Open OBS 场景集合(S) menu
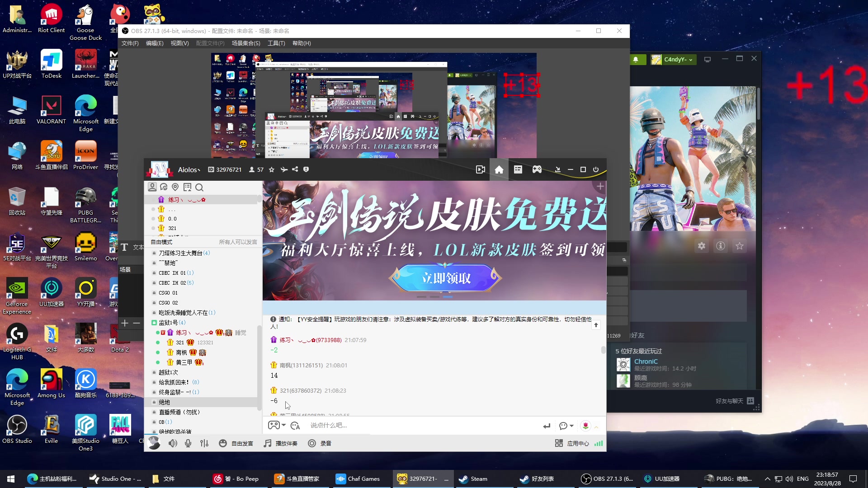Screen dimensions: 868x488 [246, 43]
